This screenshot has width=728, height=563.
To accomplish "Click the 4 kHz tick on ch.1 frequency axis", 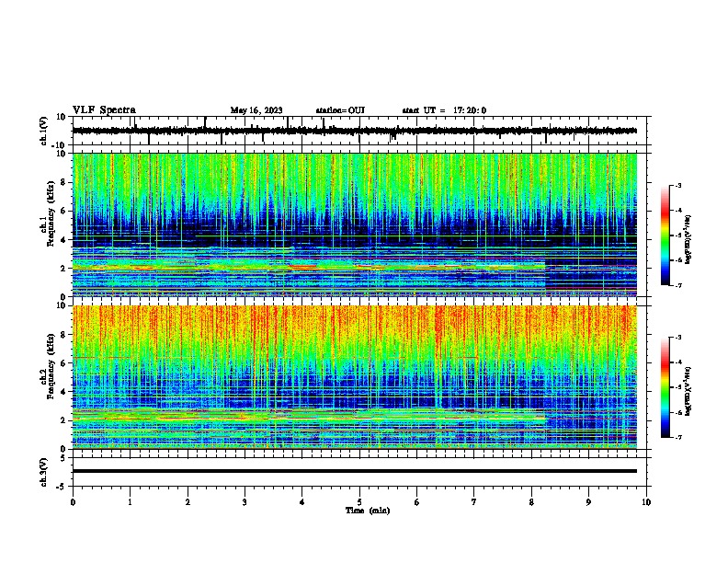I will tap(64, 240).
